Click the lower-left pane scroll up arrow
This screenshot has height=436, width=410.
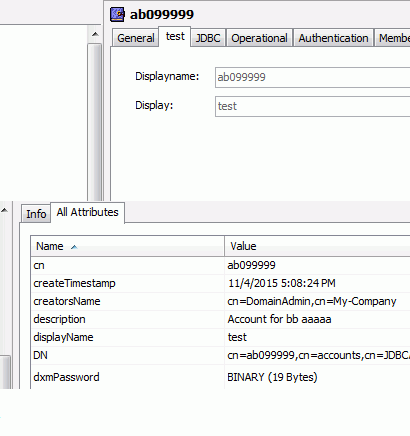pyautogui.click(x=4, y=210)
